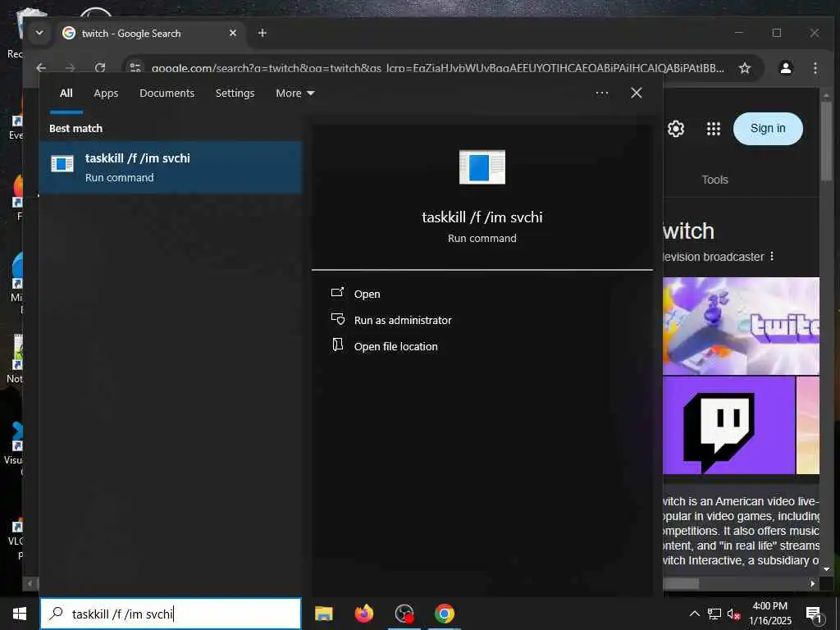
Task: Open the search panel options ellipsis
Action: (x=601, y=94)
